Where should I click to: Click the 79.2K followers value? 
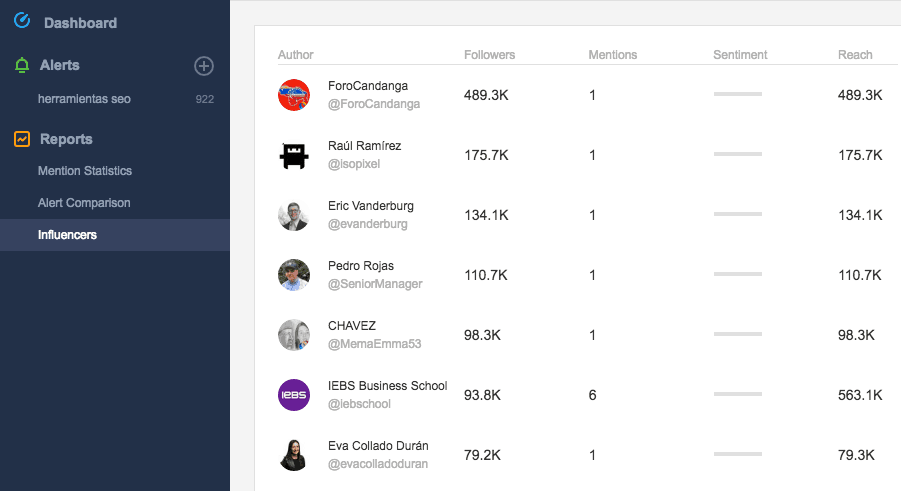[x=482, y=455]
